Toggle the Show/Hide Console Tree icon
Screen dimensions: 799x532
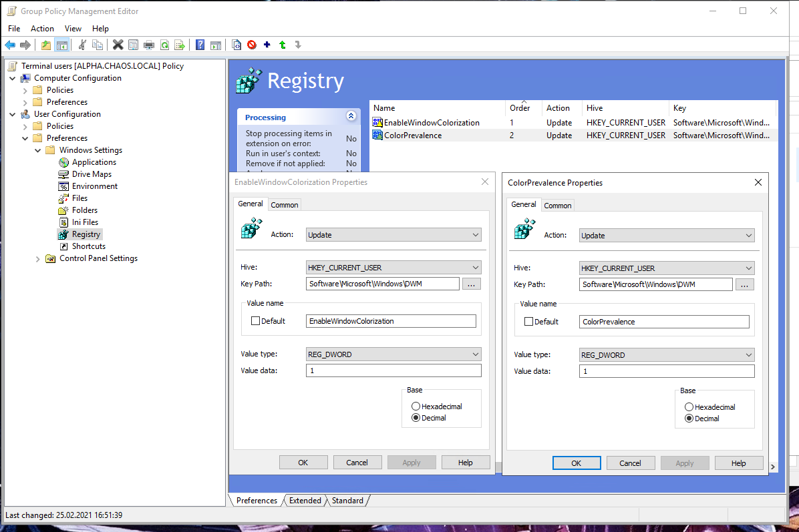click(x=61, y=45)
